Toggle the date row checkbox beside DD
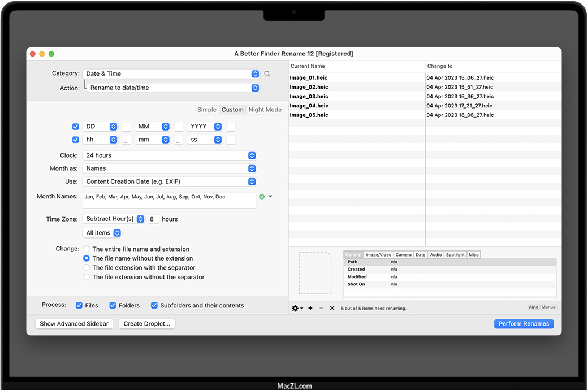The image size is (588, 390). coord(76,127)
